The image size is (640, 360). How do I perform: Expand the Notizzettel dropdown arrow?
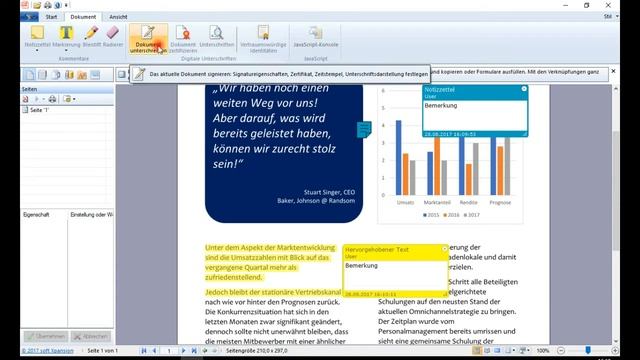37,51
